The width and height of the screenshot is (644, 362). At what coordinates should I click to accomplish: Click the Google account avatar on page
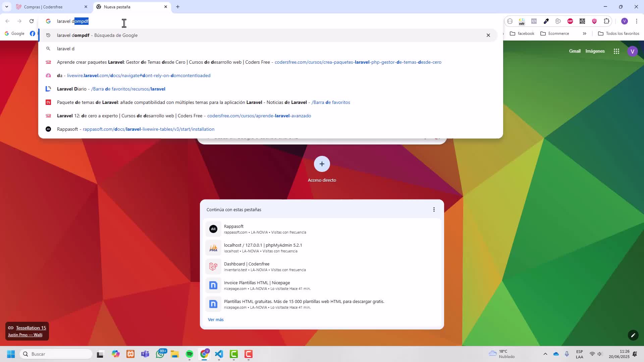(633, 51)
